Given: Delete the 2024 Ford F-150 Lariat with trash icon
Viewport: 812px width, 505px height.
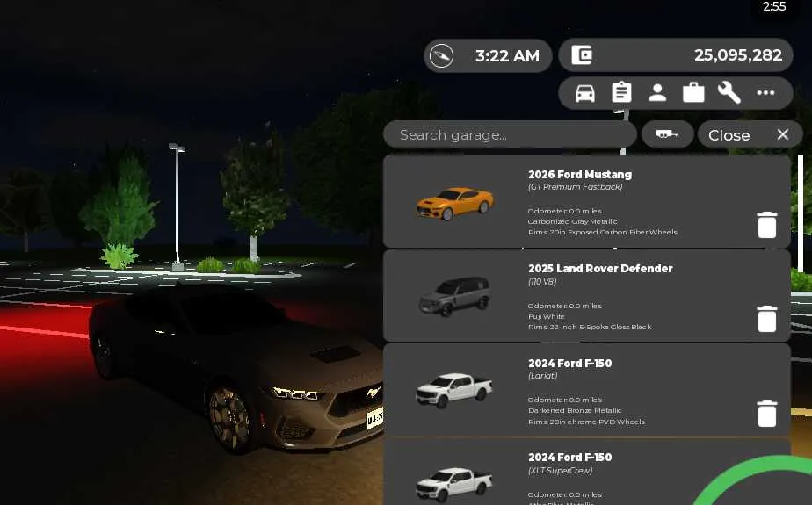Looking at the screenshot, I should 767,414.
